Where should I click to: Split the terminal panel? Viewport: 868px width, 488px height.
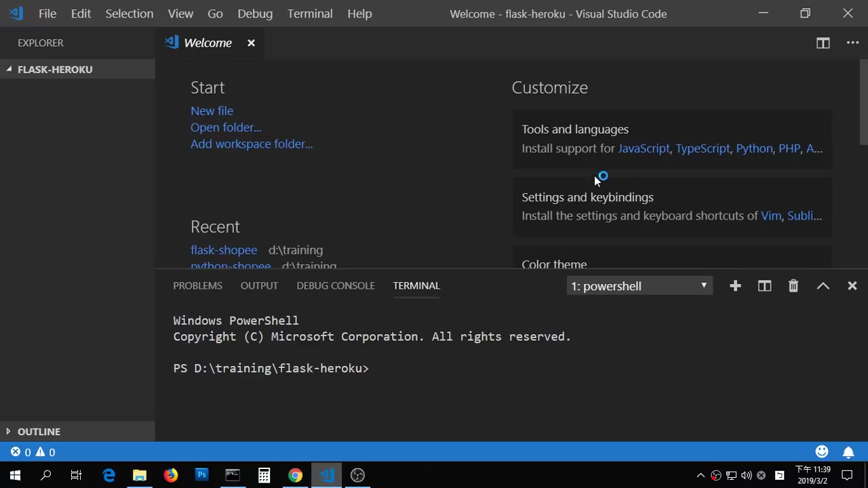click(764, 286)
